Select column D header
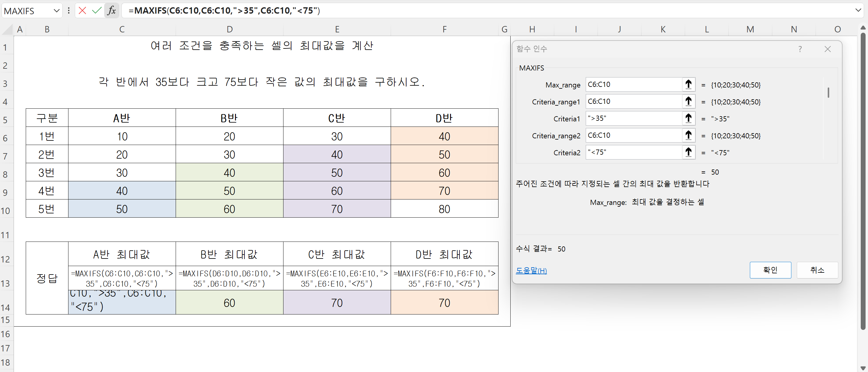Viewport: 868px width, 372px height. point(230,29)
